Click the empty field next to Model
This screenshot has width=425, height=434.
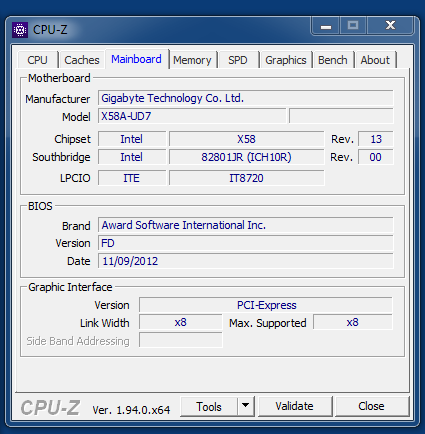[x=341, y=116]
